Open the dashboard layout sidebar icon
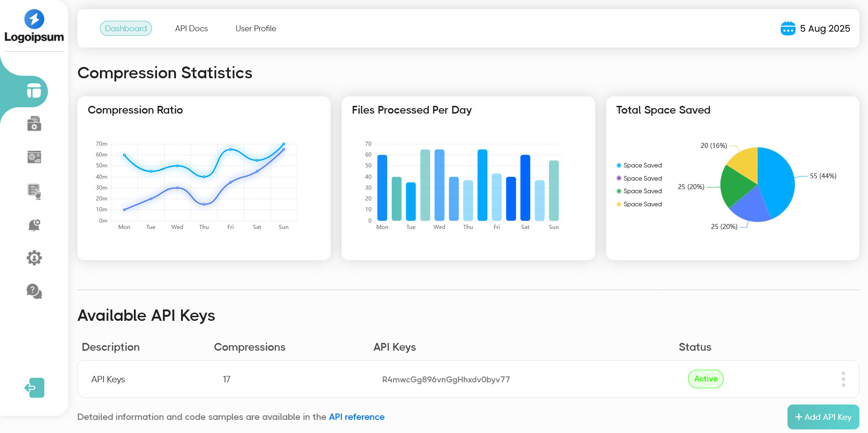The width and height of the screenshot is (868, 433). pos(34,91)
